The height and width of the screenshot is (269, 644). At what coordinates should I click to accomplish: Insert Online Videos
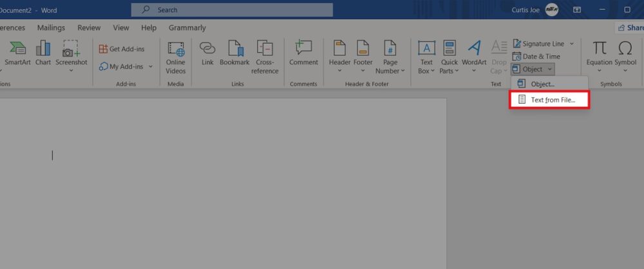coord(176,57)
